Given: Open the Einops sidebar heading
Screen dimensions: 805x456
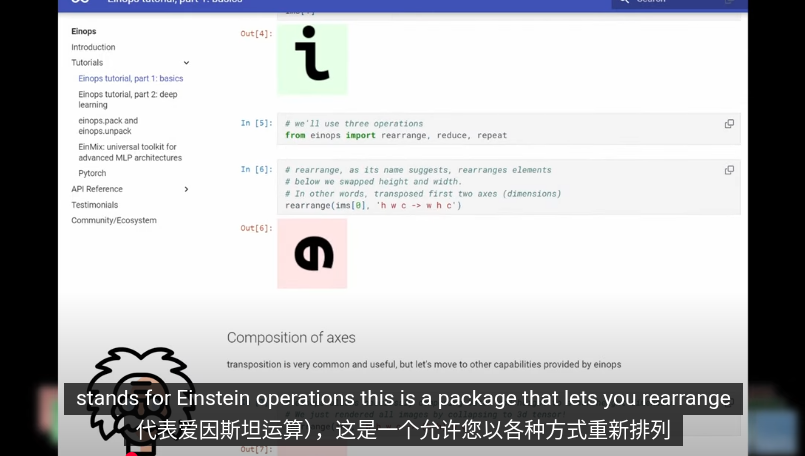Looking at the screenshot, I should (x=84, y=31).
